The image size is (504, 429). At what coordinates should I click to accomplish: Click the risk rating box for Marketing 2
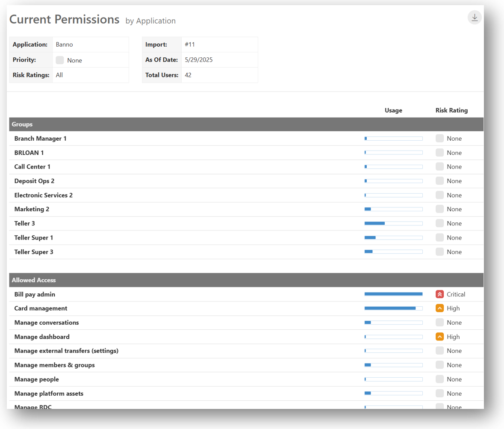pos(439,209)
